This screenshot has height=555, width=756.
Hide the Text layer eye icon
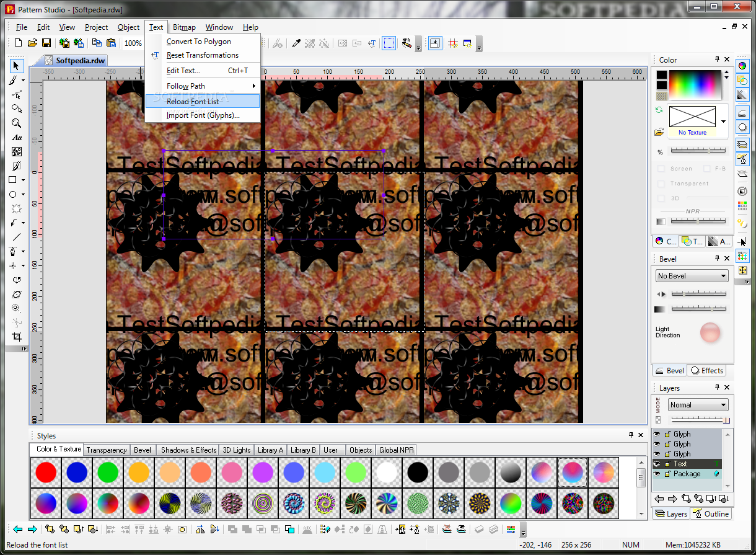[x=657, y=464]
